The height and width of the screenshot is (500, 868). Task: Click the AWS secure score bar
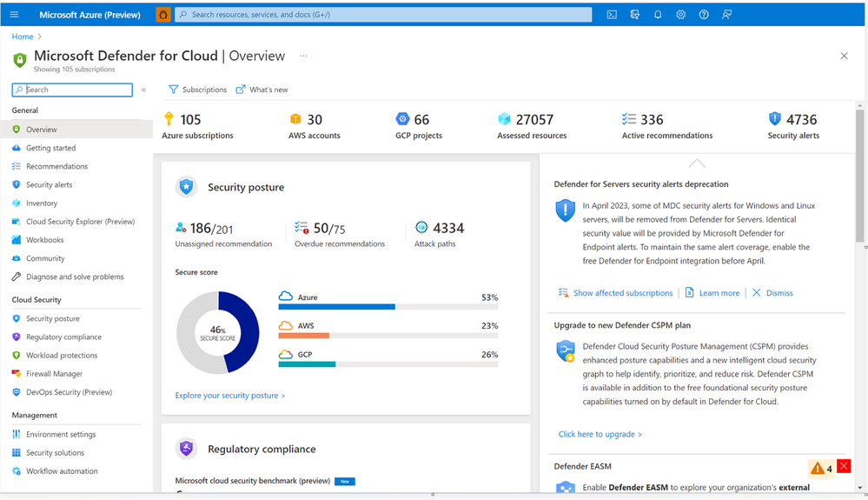[388, 336]
